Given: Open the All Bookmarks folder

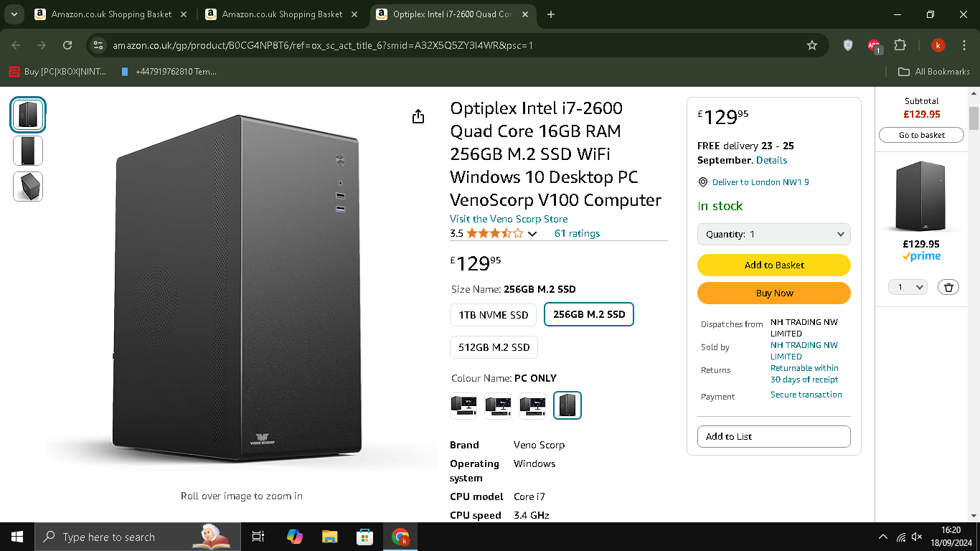Looking at the screenshot, I should click(934, 72).
